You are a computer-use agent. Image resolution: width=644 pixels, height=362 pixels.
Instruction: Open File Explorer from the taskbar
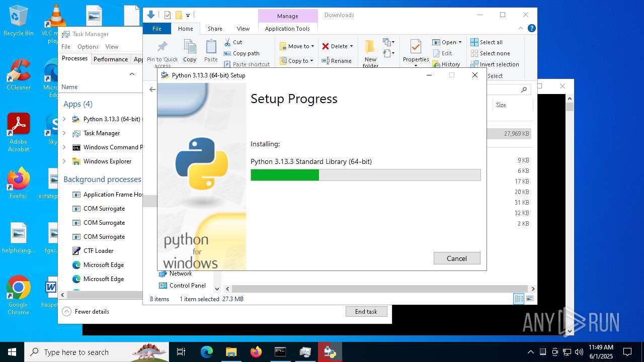tap(231, 352)
